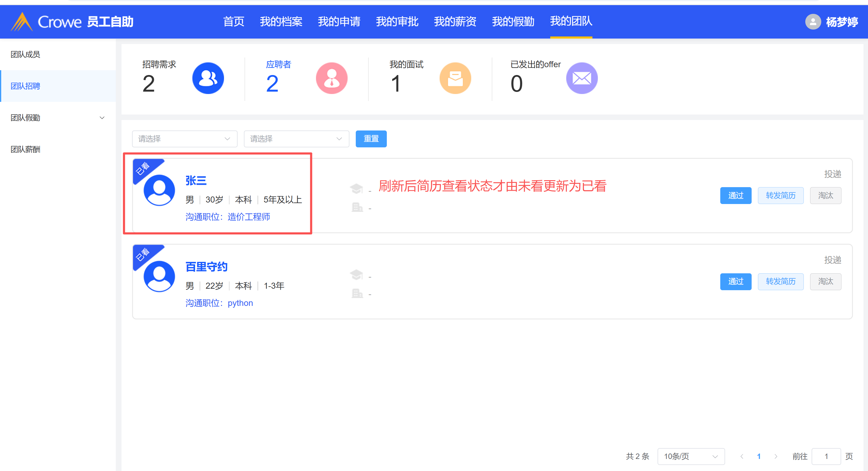This screenshot has width=868, height=471.
Task: Click user avatar next to 杨梦婷
Action: coord(813,22)
